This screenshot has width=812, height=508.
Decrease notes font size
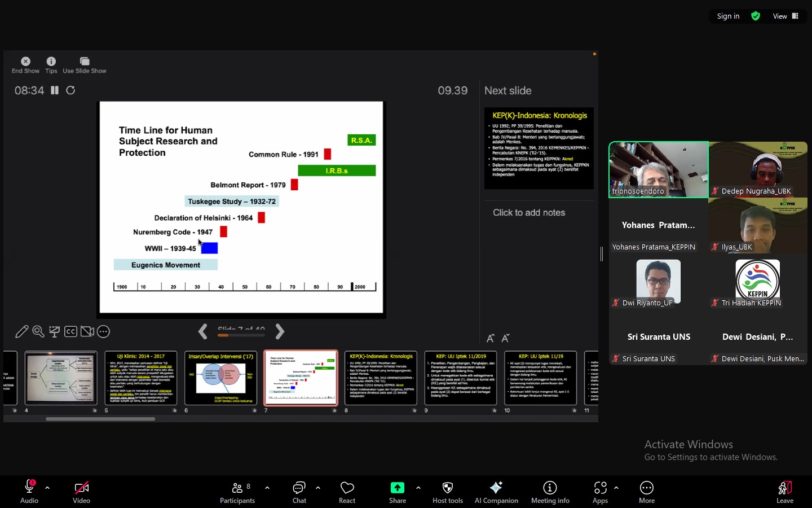505,338
